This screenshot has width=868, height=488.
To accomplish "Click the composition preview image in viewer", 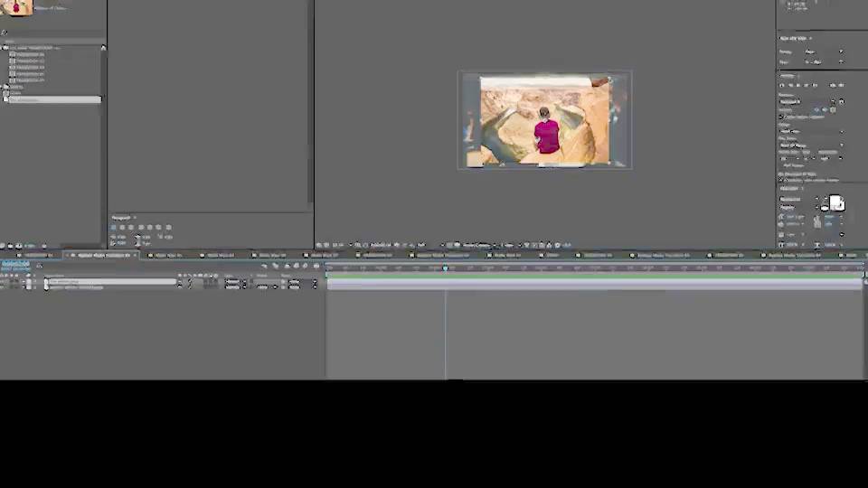I will click(x=544, y=120).
